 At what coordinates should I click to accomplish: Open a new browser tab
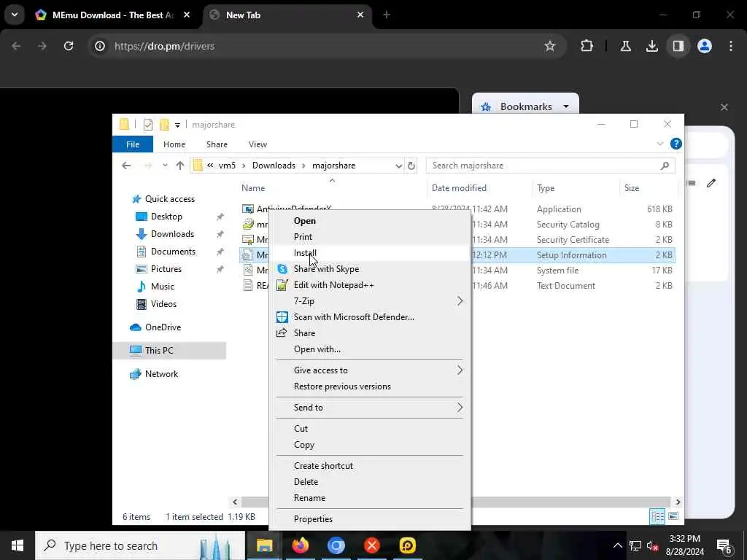click(x=387, y=15)
